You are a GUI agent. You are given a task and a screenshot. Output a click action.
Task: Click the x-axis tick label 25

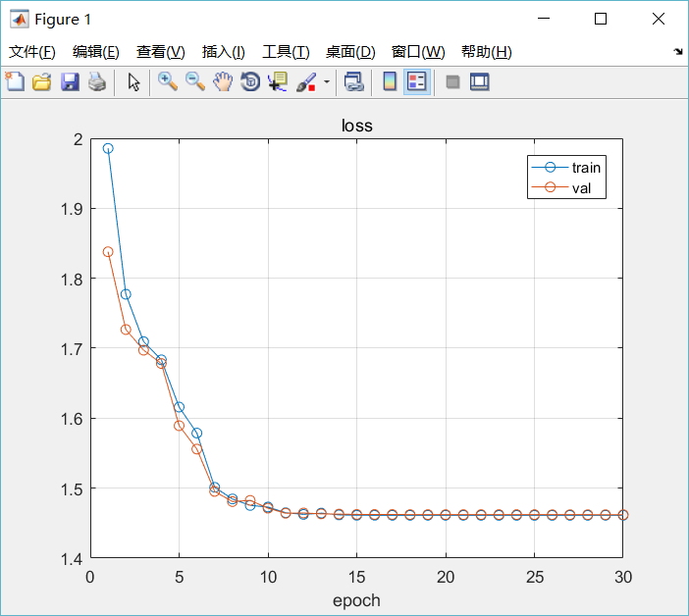click(534, 577)
